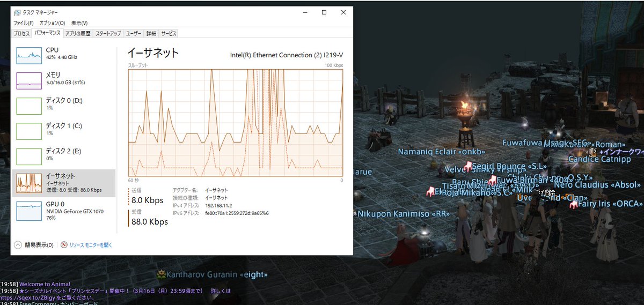Click the Task Manager title bar icon

[16, 12]
